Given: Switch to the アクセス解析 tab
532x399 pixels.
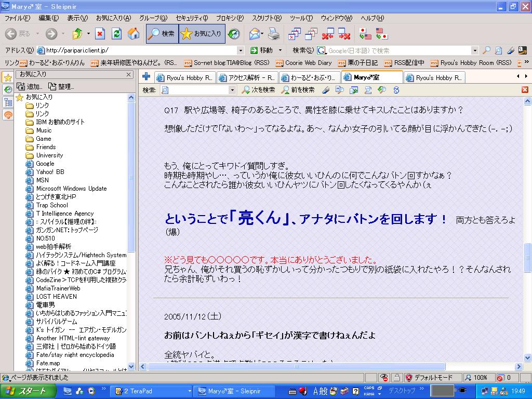Looking at the screenshot, I should (x=247, y=78).
